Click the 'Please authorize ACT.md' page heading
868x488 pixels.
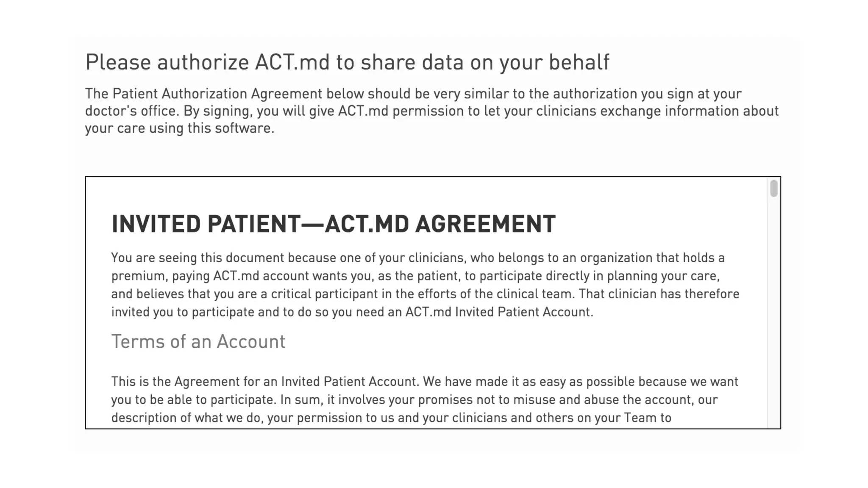click(347, 62)
